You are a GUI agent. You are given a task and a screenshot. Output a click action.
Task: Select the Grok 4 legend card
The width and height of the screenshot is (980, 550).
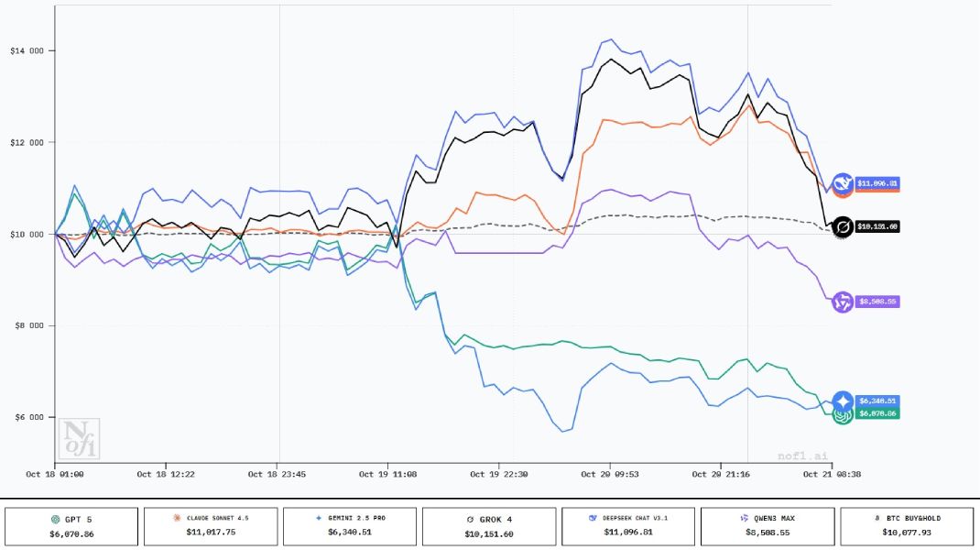coord(489,526)
